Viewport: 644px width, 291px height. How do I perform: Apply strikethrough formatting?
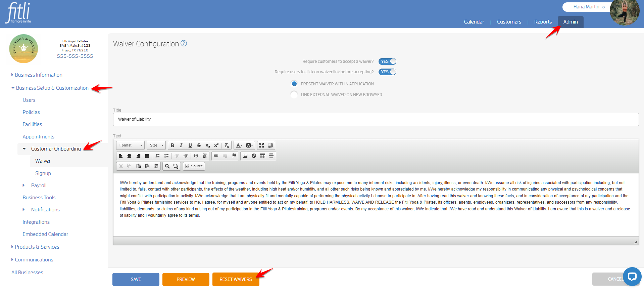coord(199,145)
